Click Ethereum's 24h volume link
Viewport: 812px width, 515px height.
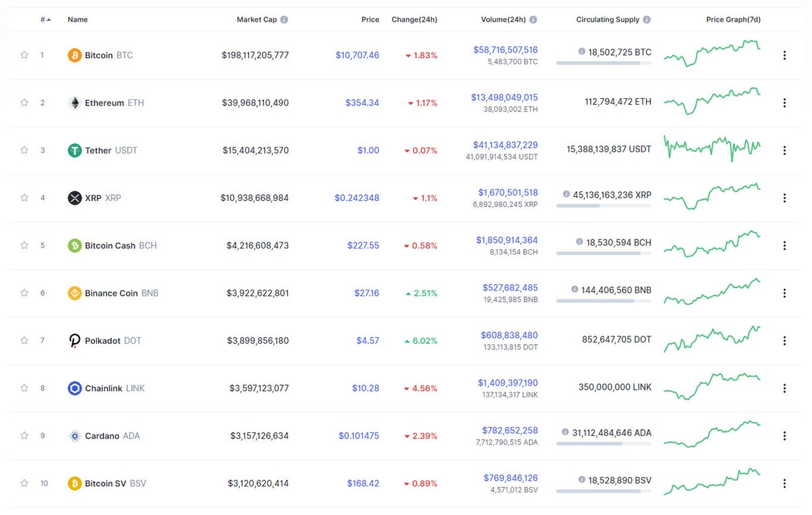504,97
